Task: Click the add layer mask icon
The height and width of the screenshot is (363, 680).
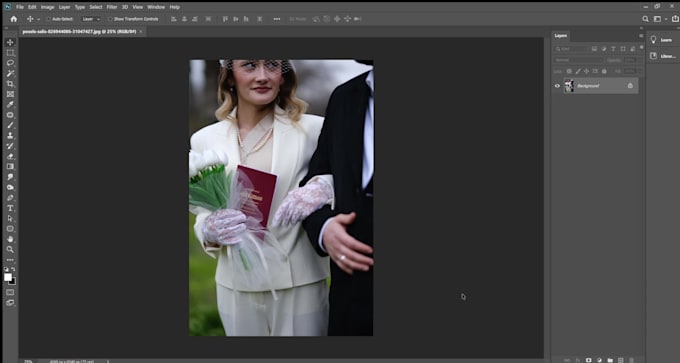Action: [x=588, y=360]
